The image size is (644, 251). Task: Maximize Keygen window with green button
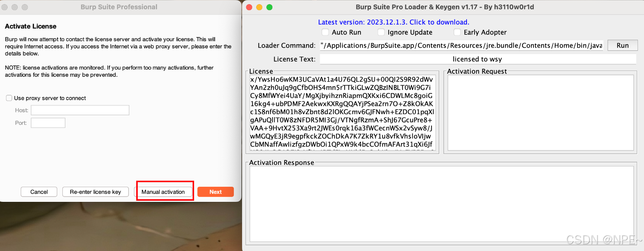click(269, 7)
